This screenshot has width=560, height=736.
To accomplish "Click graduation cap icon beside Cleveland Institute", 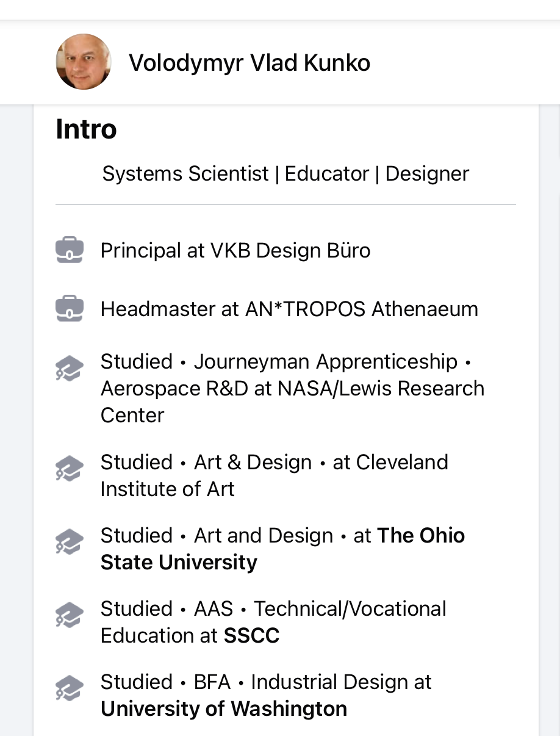I will coord(70,469).
